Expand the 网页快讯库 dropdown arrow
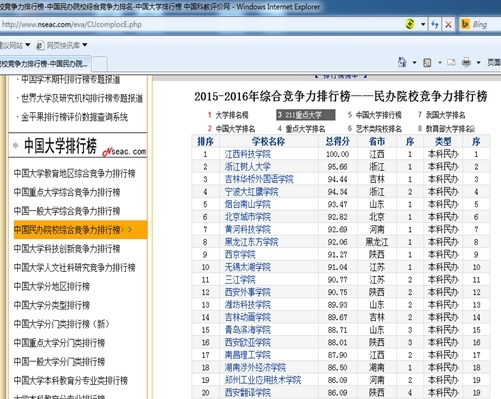The width and height of the screenshot is (501, 399). [85, 45]
